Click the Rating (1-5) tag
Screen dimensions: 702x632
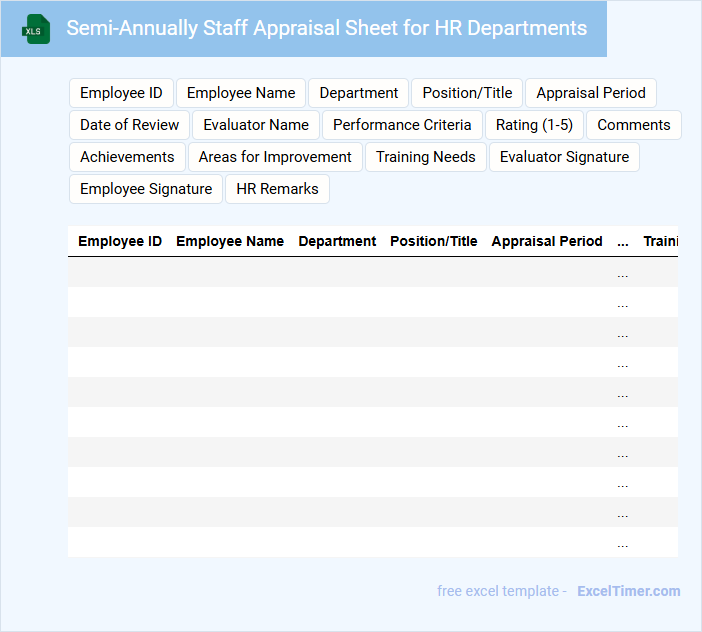point(534,125)
